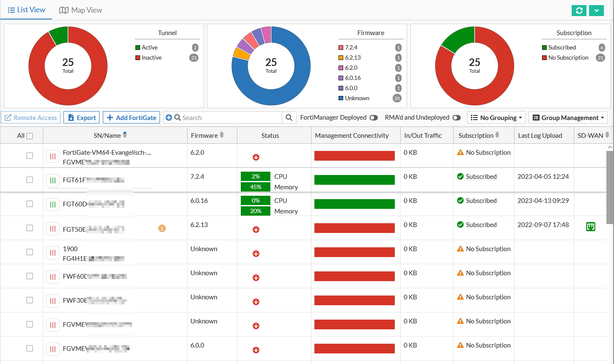Click the 45% Memory bar for FGT61F
This screenshot has height=364, width=614.
tap(256, 187)
